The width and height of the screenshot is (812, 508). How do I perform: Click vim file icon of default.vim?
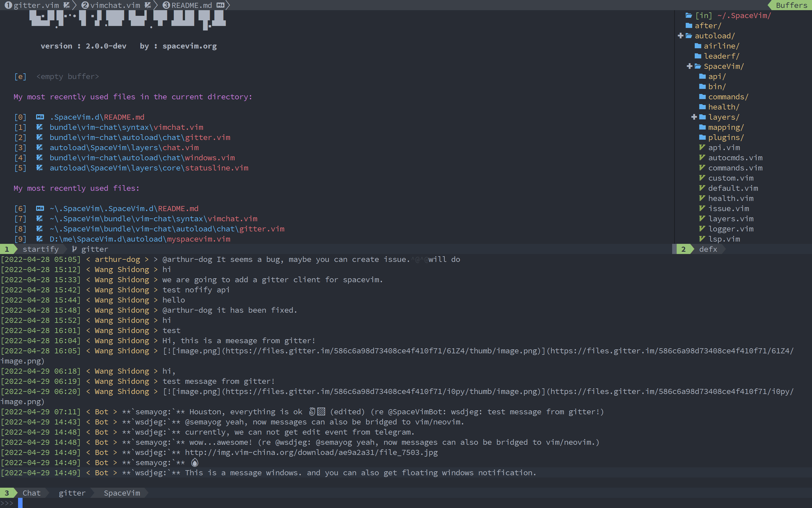click(702, 188)
